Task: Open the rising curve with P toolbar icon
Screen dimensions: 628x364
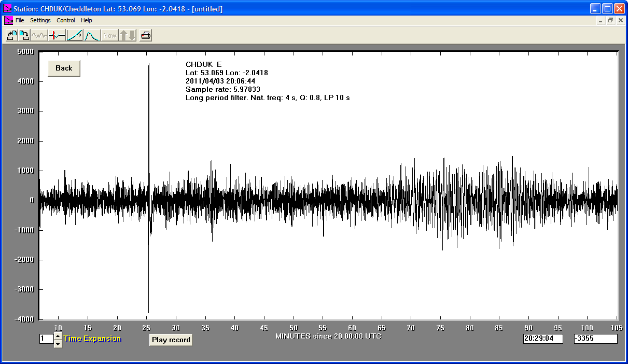Action: [x=75, y=35]
